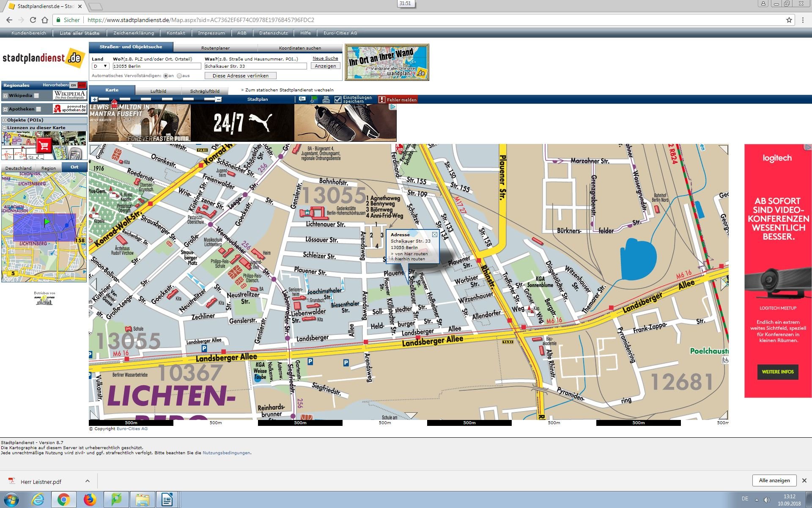Image resolution: width=812 pixels, height=508 pixels.
Task: Click the map zoom-in plus icon
Action: 94,99
